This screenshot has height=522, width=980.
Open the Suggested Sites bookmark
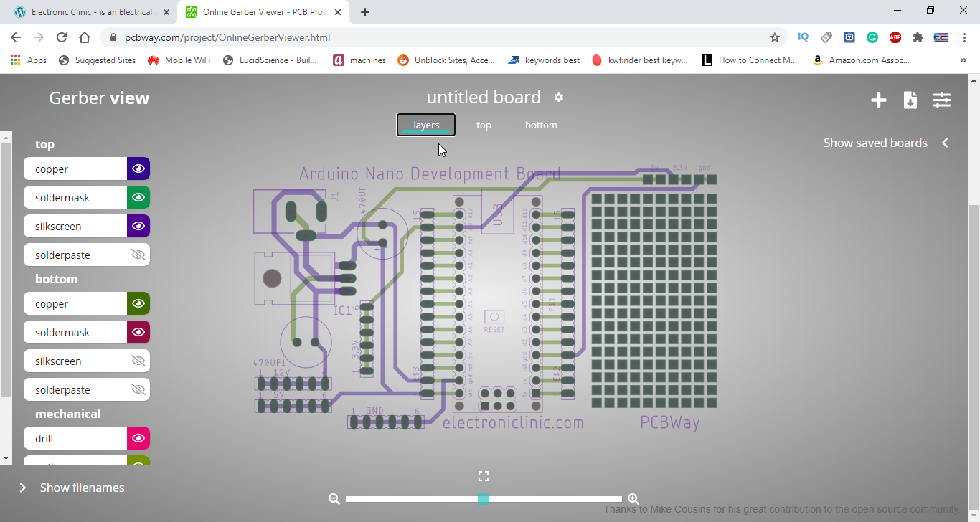tap(97, 60)
